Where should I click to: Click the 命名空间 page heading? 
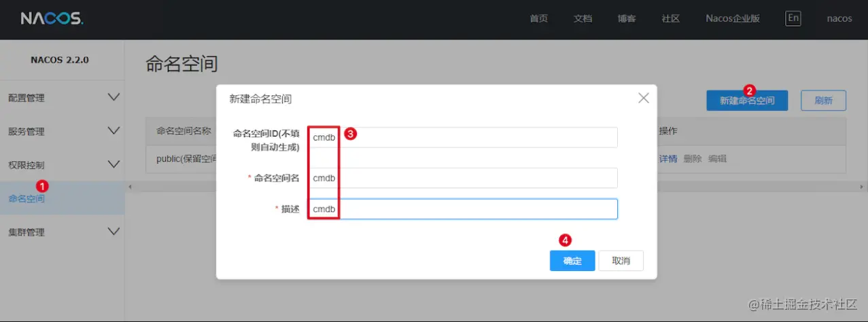pyautogui.click(x=181, y=65)
